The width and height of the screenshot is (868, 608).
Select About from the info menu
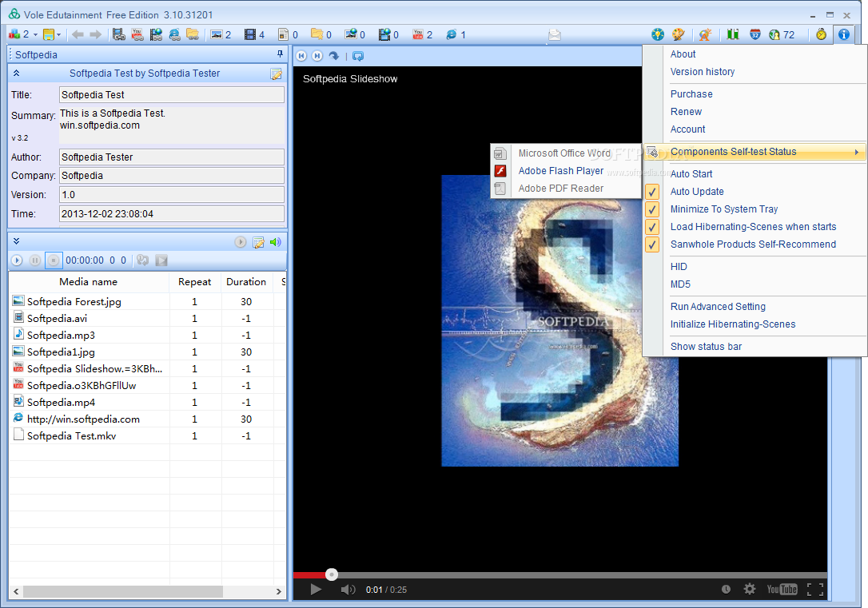click(x=683, y=54)
